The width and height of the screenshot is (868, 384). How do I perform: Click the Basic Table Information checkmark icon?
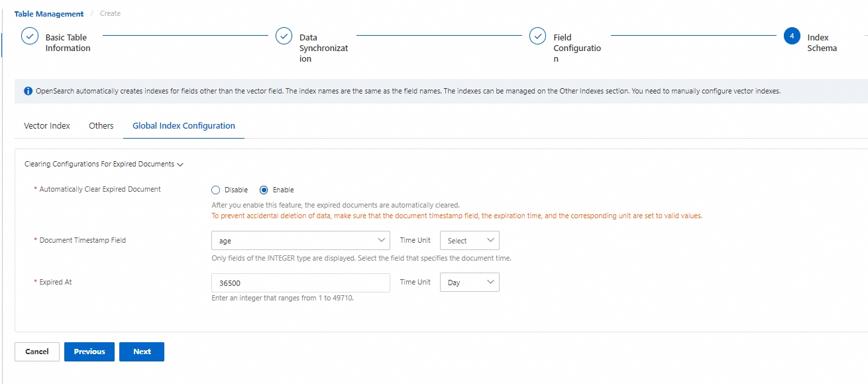(30, 36)
